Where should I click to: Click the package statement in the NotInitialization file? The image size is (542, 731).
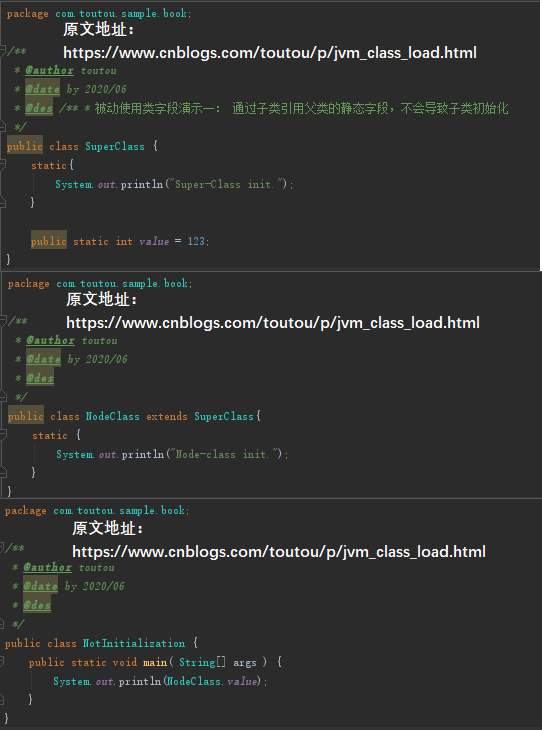coord(97,510)
